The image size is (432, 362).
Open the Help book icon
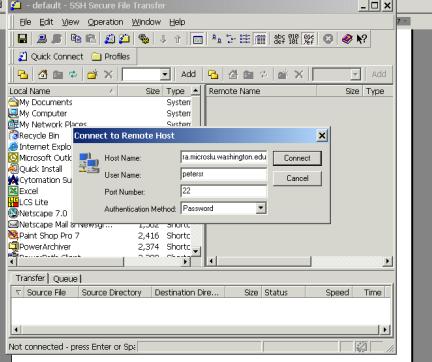(x=347, y=39)
